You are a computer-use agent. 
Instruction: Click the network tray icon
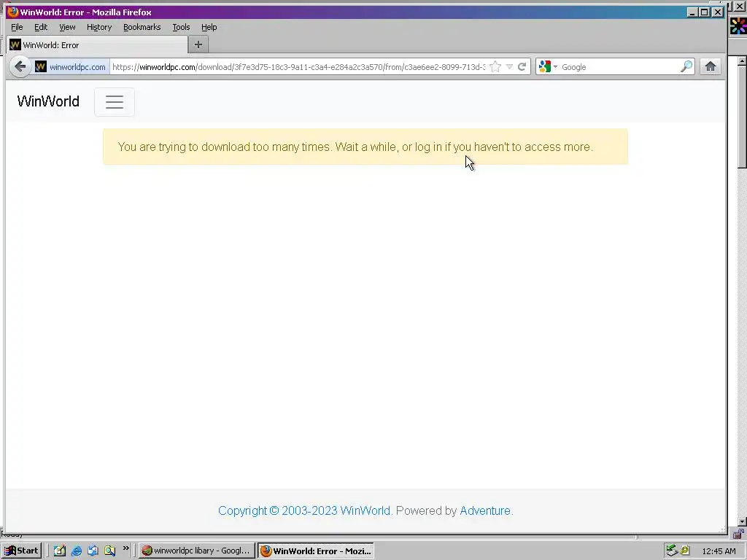[x=672, y=551]
